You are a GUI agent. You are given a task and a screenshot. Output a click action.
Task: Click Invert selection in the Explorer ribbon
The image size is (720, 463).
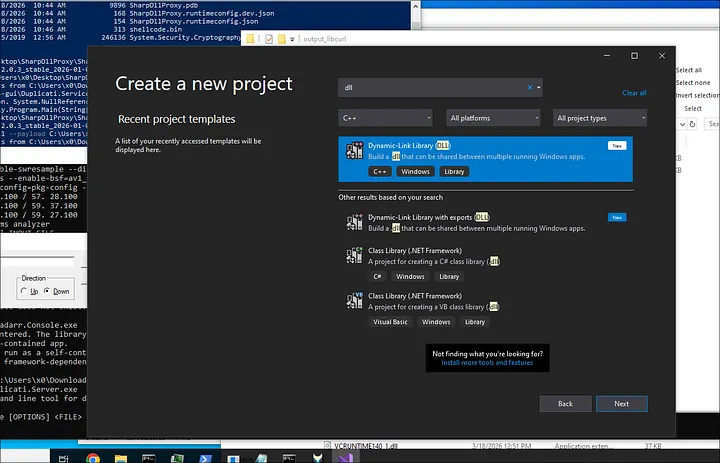click(698, 96)
